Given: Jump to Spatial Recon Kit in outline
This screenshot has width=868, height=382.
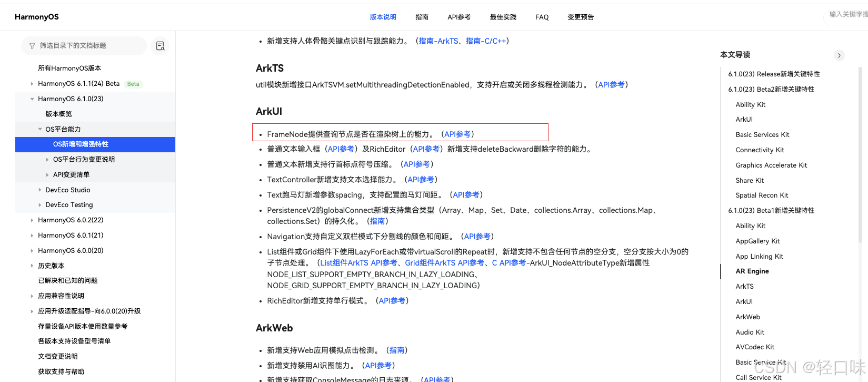Looking at the screenshot, I should point(762,195).
